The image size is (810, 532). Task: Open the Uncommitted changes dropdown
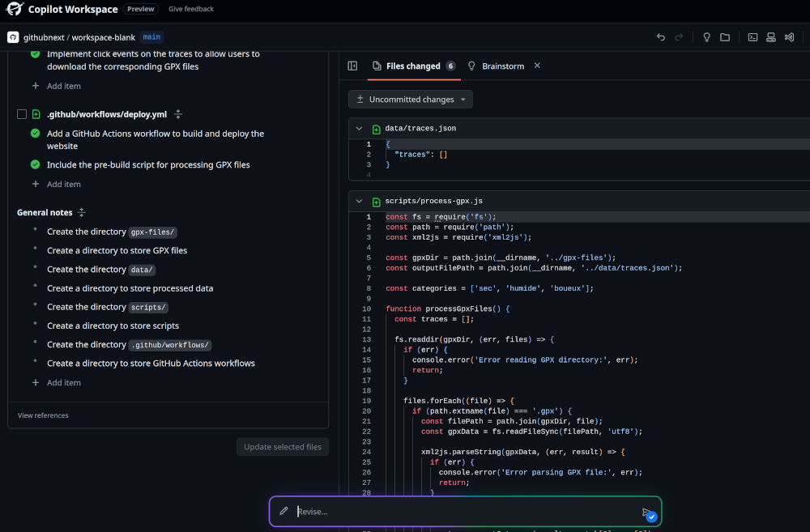click(411, 99)
